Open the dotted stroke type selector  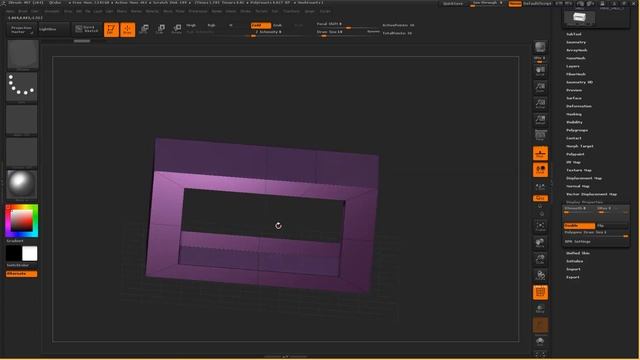[22, 87]
